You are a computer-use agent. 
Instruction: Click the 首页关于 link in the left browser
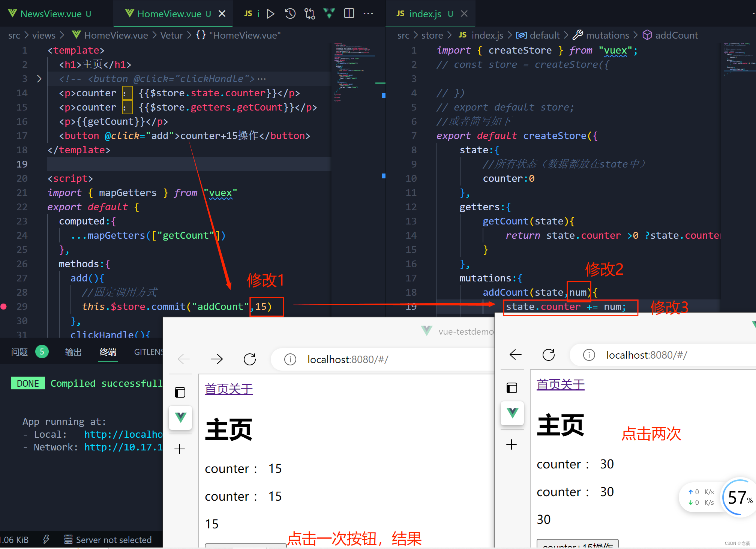tap(229, 389)
